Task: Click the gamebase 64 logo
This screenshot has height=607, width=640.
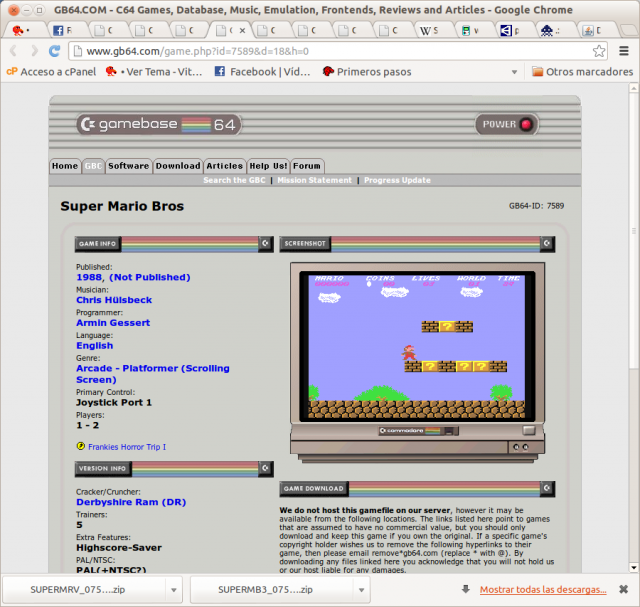Action: point(159,124)
